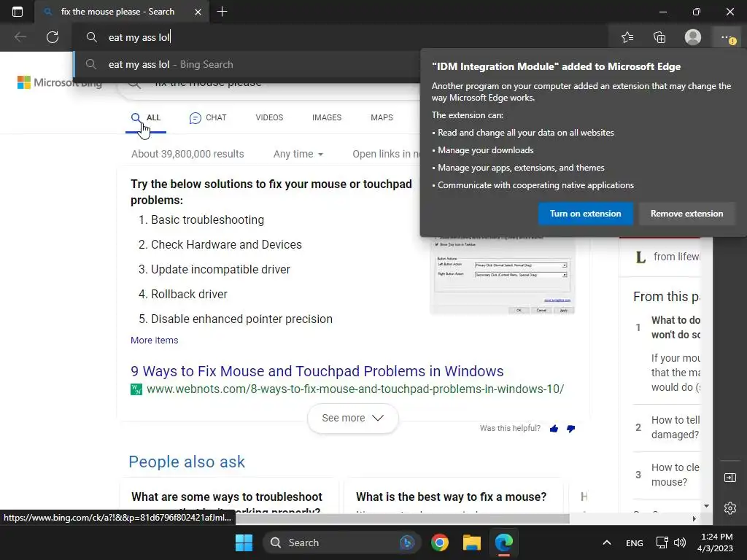Open the Favorites star icon

[627, 37]
